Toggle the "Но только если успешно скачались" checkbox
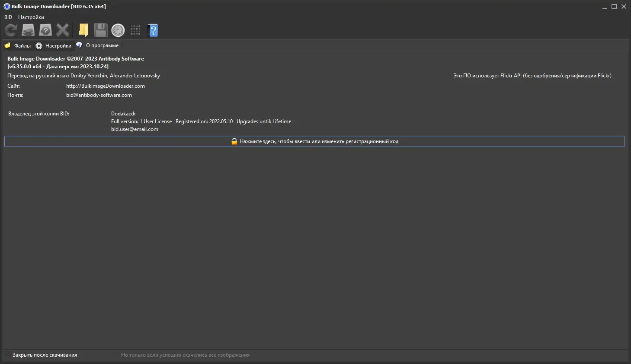Screen dimensions: 631x364 116,355
